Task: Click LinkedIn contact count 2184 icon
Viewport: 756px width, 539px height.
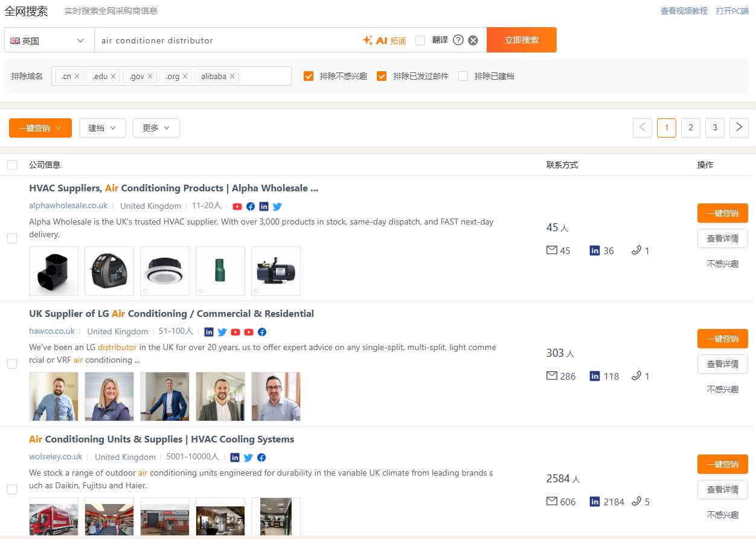Action: (x=595, y=502)
